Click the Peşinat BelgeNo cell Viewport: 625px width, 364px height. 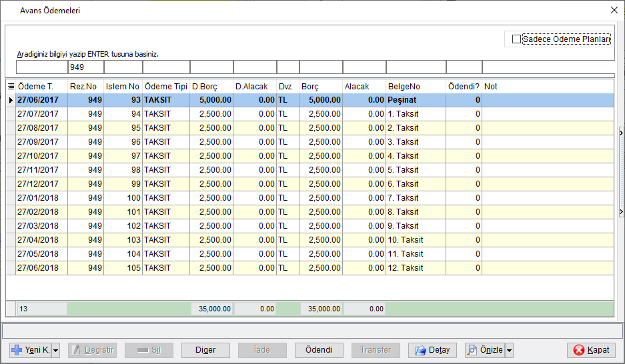416,100
